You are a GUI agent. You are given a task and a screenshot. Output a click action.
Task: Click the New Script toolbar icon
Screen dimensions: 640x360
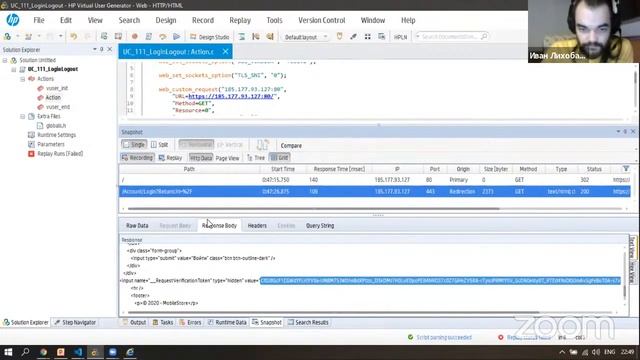tap(7, 37)
